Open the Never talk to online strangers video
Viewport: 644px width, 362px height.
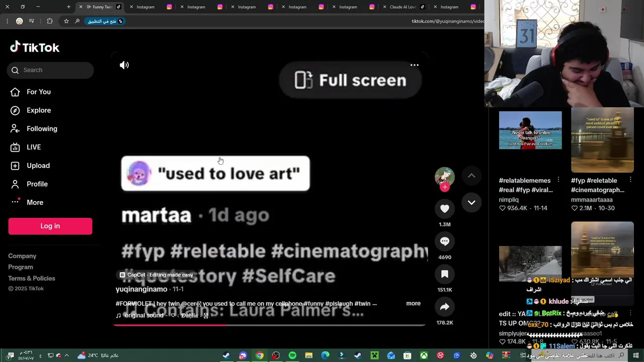coord(530,130)
